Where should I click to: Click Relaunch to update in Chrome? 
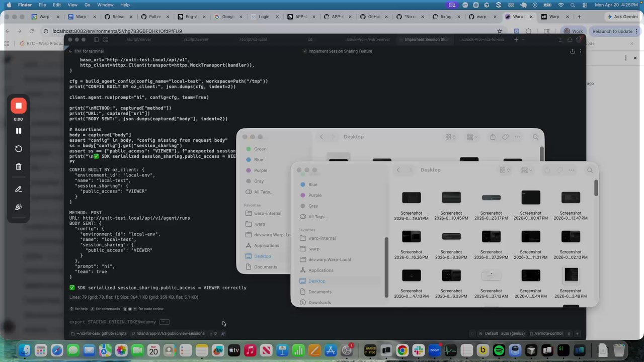(611, 31)
